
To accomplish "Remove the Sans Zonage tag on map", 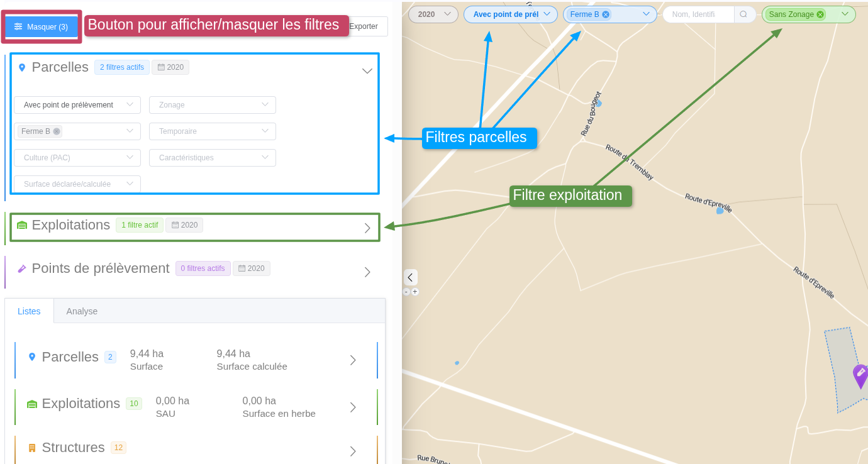I will click(x=820, y=14).
